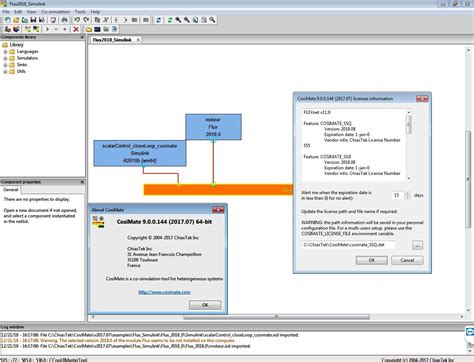Image resolution: width=474 pixels, height=362 pixels.
Task: Close the Components library panel
Action: 82,37
